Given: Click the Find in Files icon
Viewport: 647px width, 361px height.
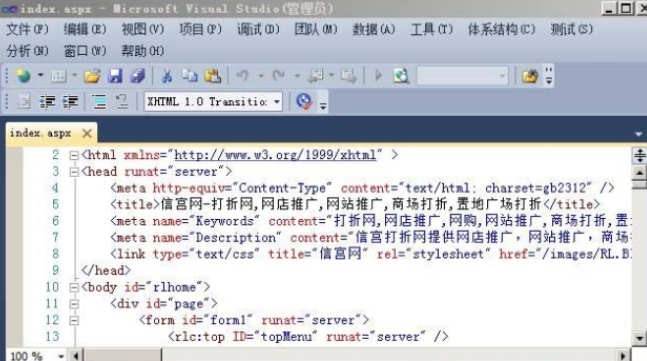Looking at the screenshot, I should (x=401, y=76).
